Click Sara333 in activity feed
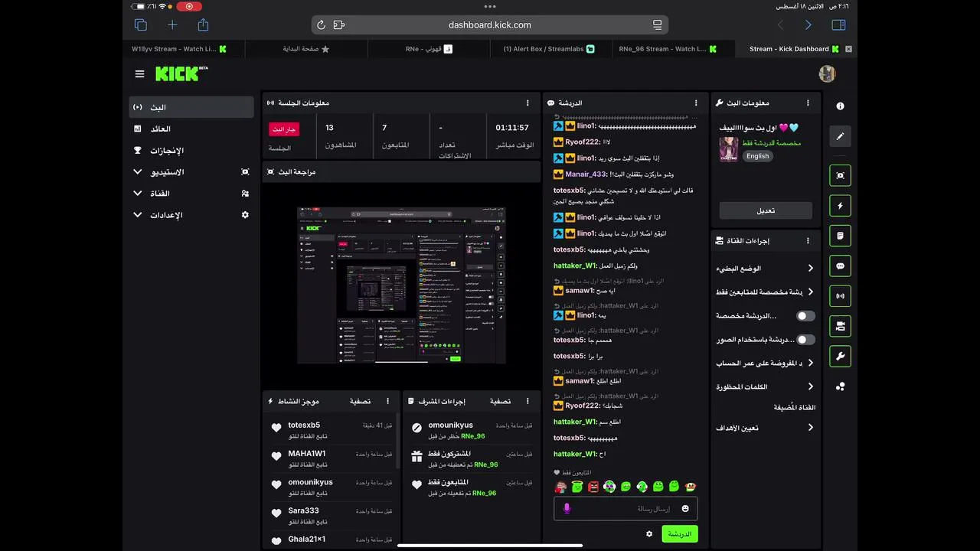 [x=303, y=510]
